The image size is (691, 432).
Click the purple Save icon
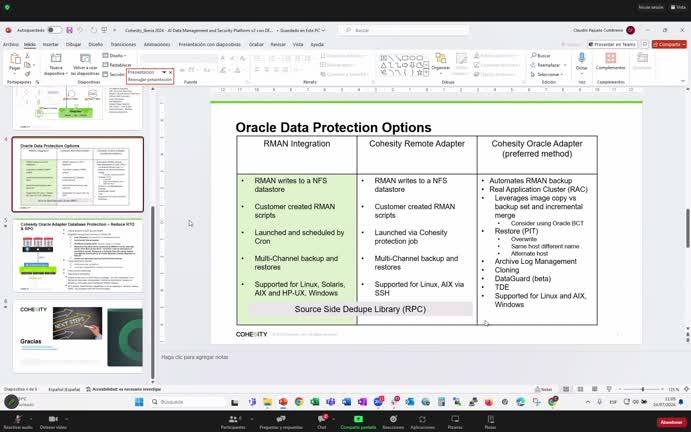(x=69, y=30)
